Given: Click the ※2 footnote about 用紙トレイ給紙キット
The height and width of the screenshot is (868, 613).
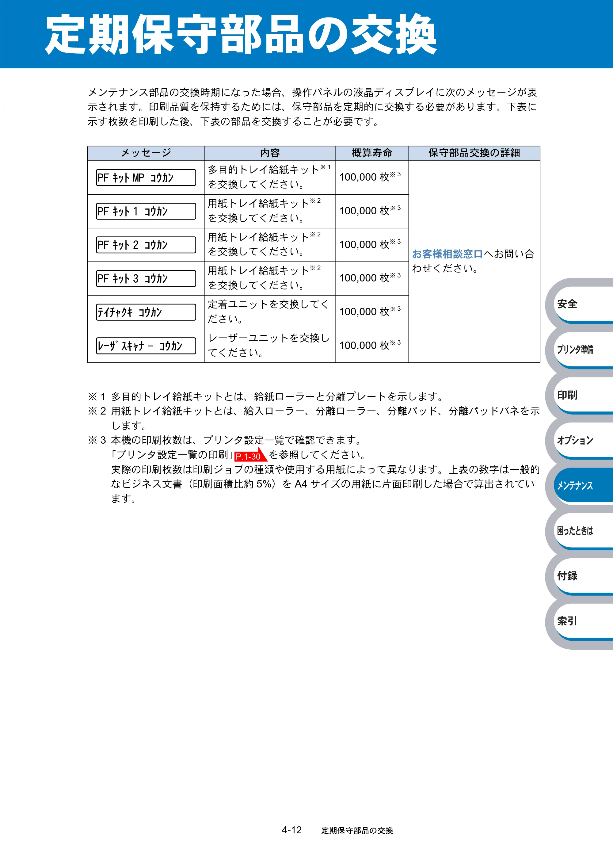Looking at the screenshot, I should point(314,418).
